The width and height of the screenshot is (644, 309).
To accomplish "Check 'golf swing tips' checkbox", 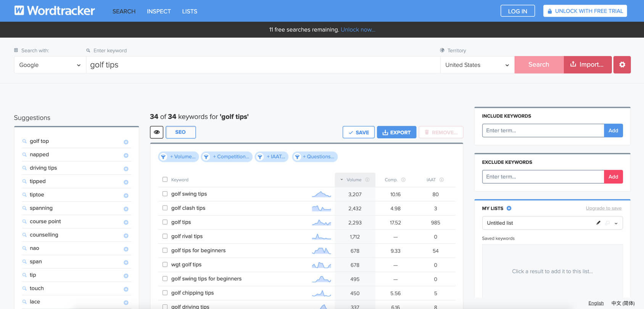I will [x=165, y=194].
